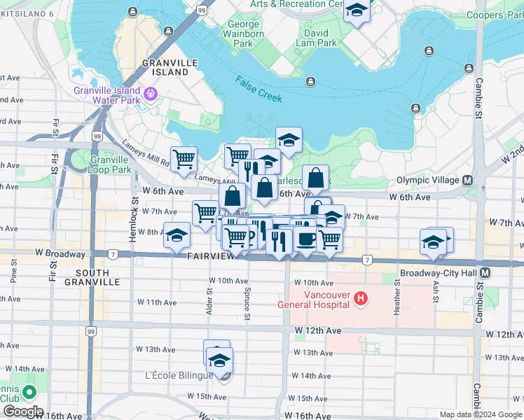This screenshot has width=524, height=420.
Task: Click the Highway 7 shield near Hemlock St
Action: pyautogui.click(x=113, y=255)
